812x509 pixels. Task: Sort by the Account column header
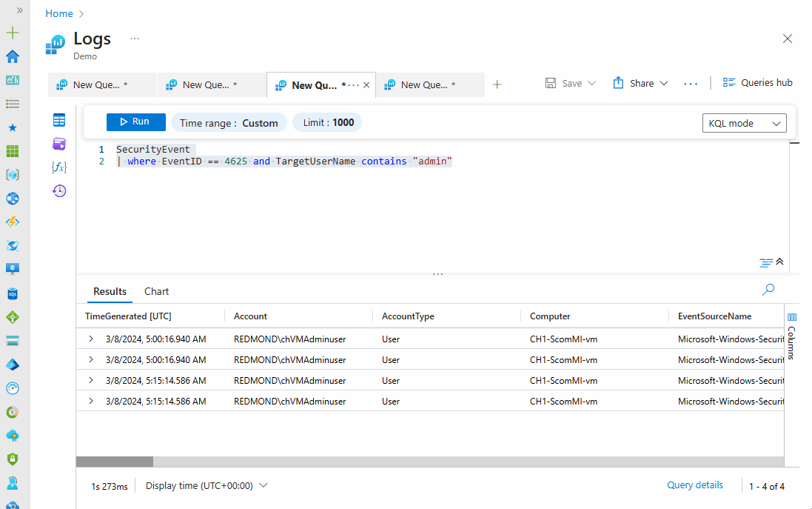(250, 316)
